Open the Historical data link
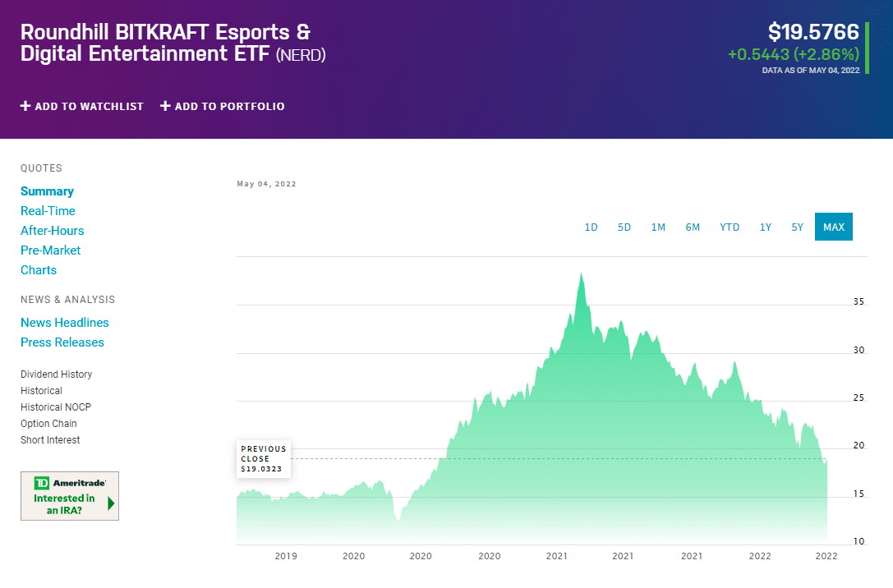 pos(42,390)
